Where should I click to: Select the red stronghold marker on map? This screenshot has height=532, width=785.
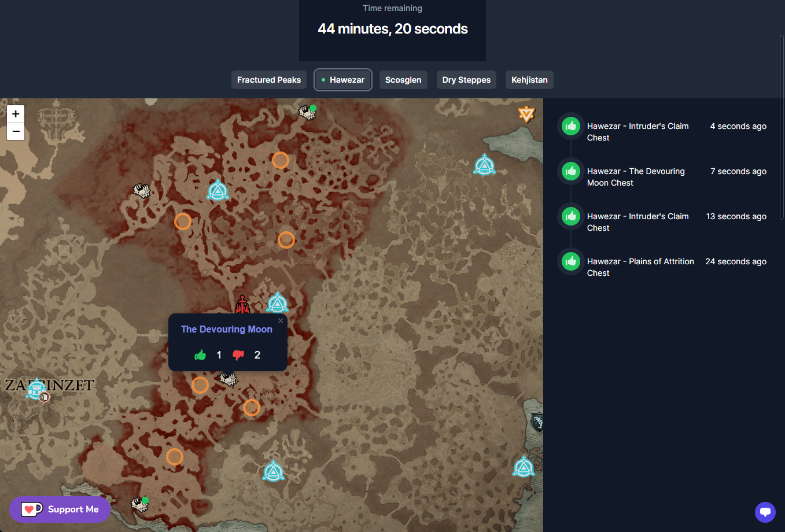(x=242, y=305)
